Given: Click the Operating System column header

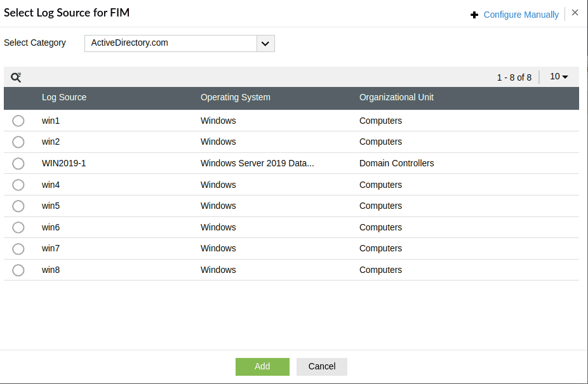Looking at the screenshot, I should click(x=235, y=97).
